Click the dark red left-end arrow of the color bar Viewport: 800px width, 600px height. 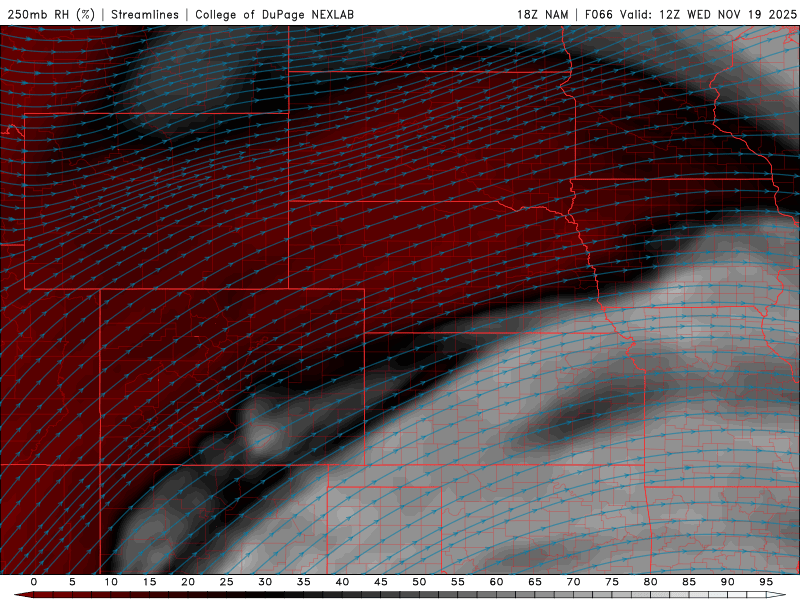[x=22, y=595]
